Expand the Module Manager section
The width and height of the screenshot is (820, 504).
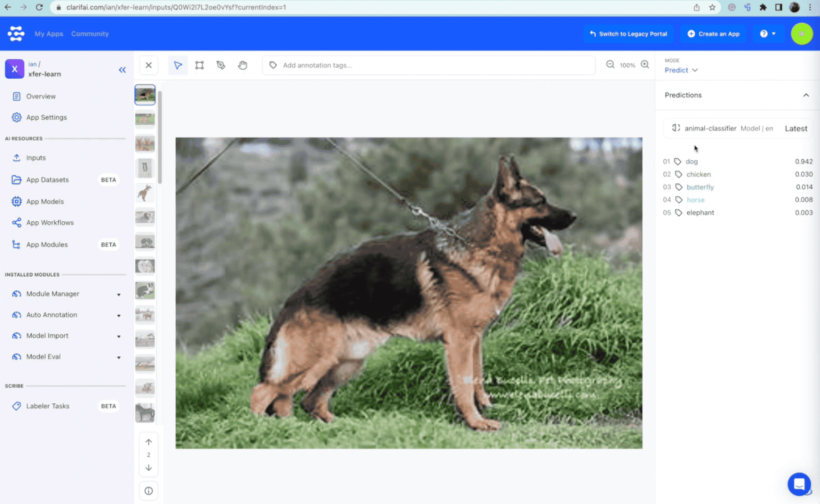point(118,294)
